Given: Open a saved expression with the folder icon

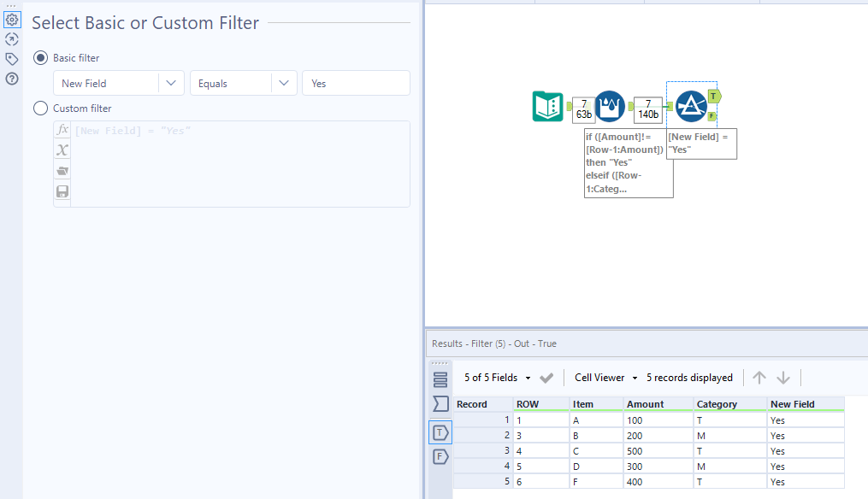Looking at the screenshot, I should [x=61, y=170].
